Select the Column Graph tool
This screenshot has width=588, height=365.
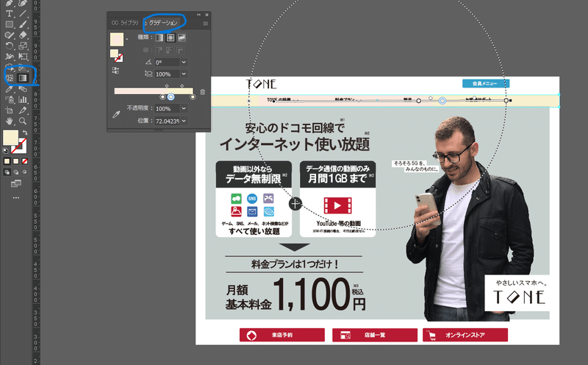point(23,99)
